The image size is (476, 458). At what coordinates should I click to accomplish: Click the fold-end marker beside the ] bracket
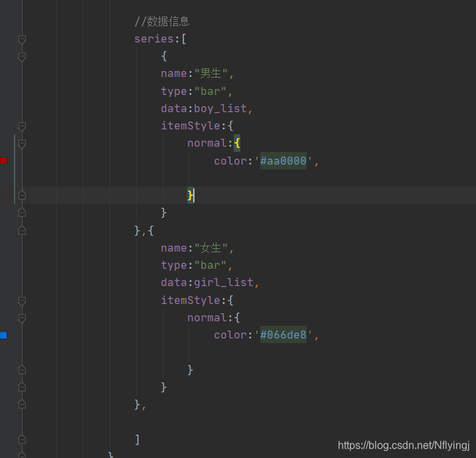[x=22, y=439]
